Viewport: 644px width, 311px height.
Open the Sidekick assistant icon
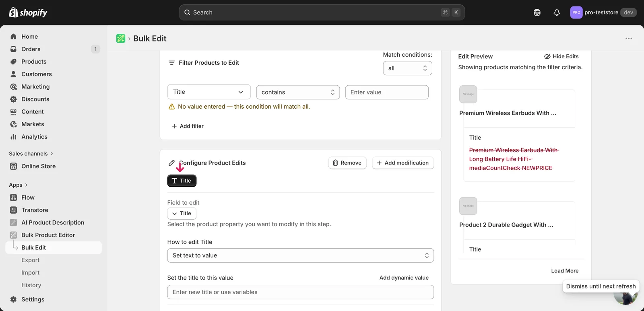coord(537,12)
